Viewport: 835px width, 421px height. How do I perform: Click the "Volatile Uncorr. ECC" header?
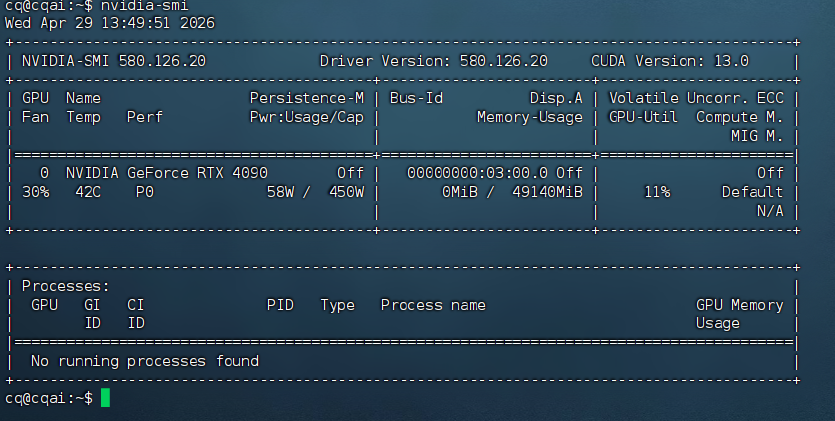[696, 98]
